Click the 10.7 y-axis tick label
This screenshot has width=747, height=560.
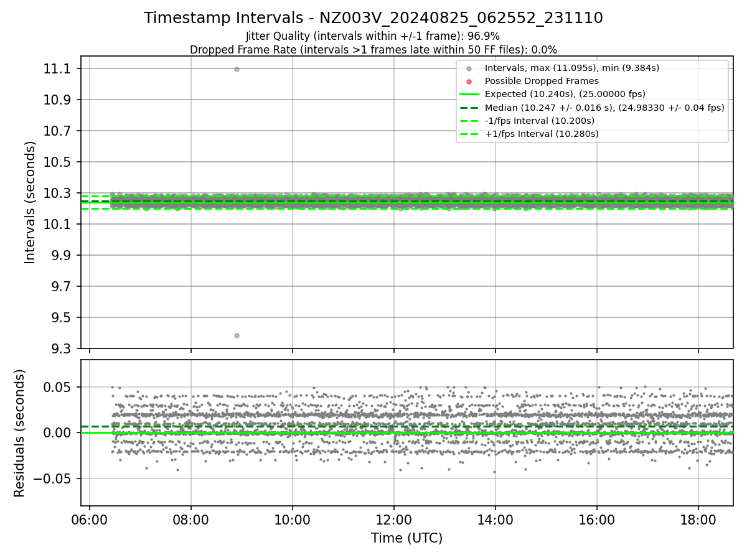tap(56, 131)
